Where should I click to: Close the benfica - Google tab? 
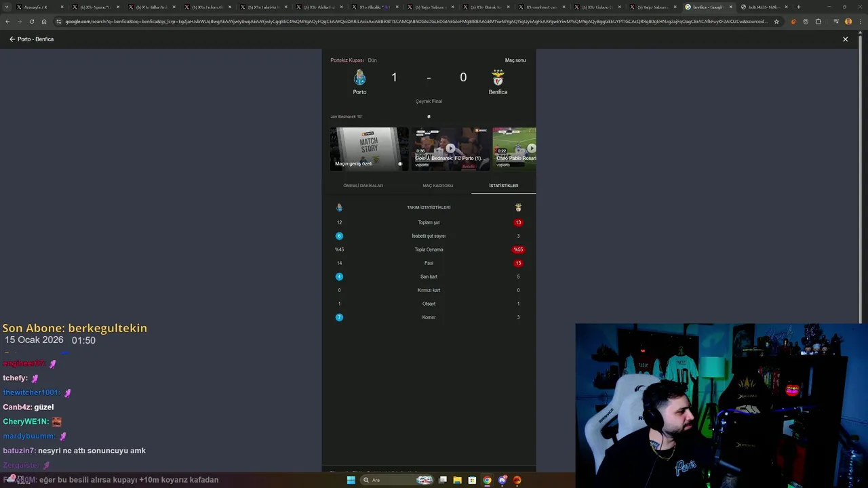pos(730,7)
